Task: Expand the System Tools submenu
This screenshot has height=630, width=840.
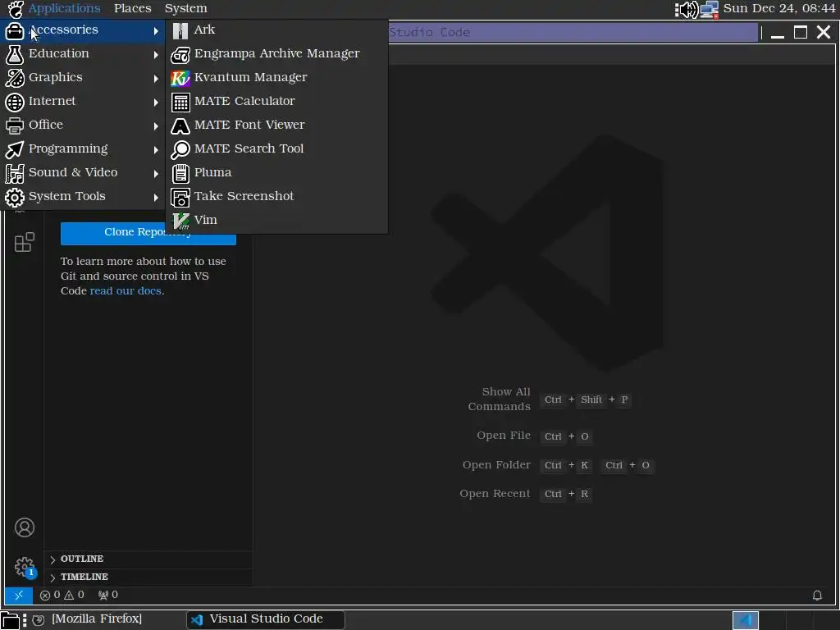Action: pos(83,196)
